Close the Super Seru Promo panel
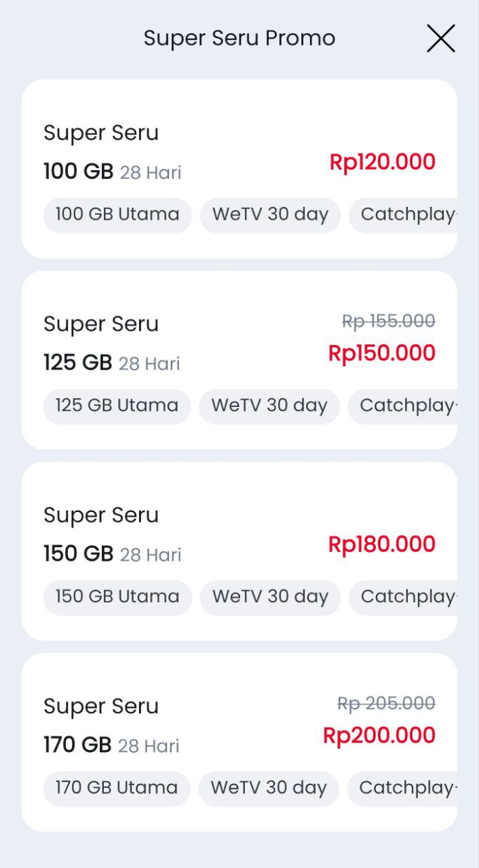This screenshot has width=479, height=868. [440, 38]
